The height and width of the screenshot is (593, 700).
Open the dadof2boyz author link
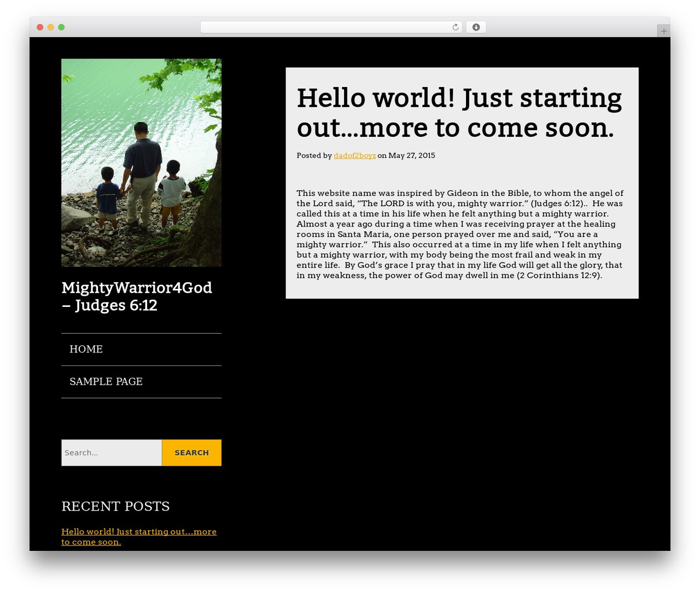tap(354, 155)
